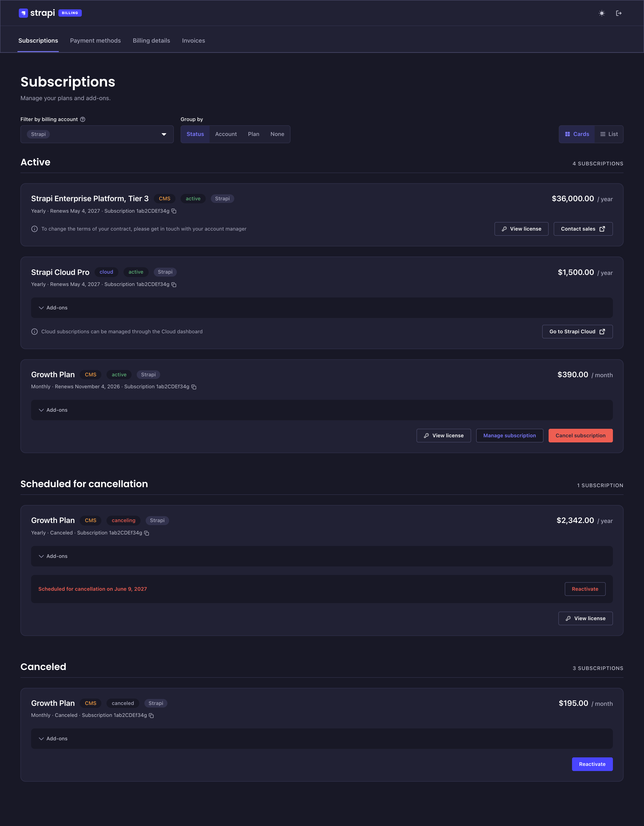
Task: Click Contact sales button
Action: 583,229
